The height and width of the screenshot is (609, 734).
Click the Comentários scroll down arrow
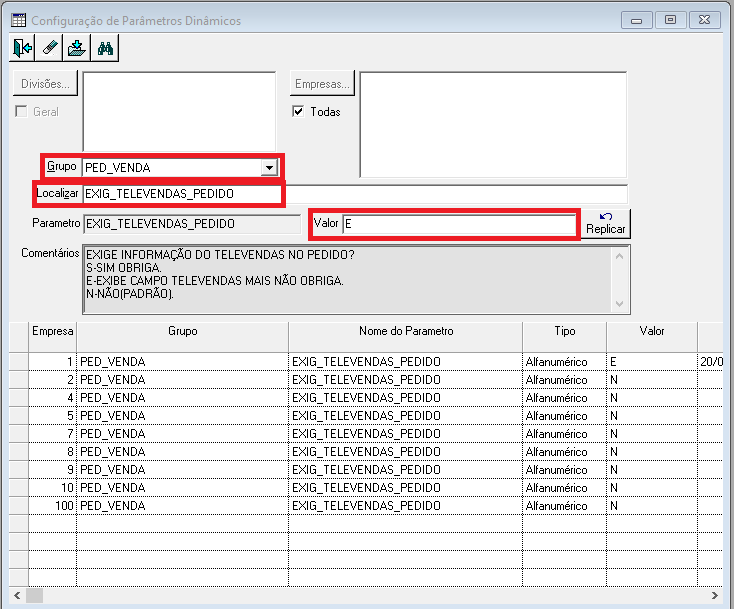tap(619, 303)
